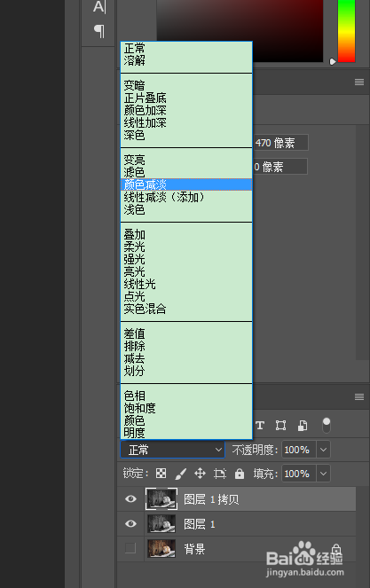Filter layers by smart object icon
The image size is (370, 588).
tap(303, 425)
